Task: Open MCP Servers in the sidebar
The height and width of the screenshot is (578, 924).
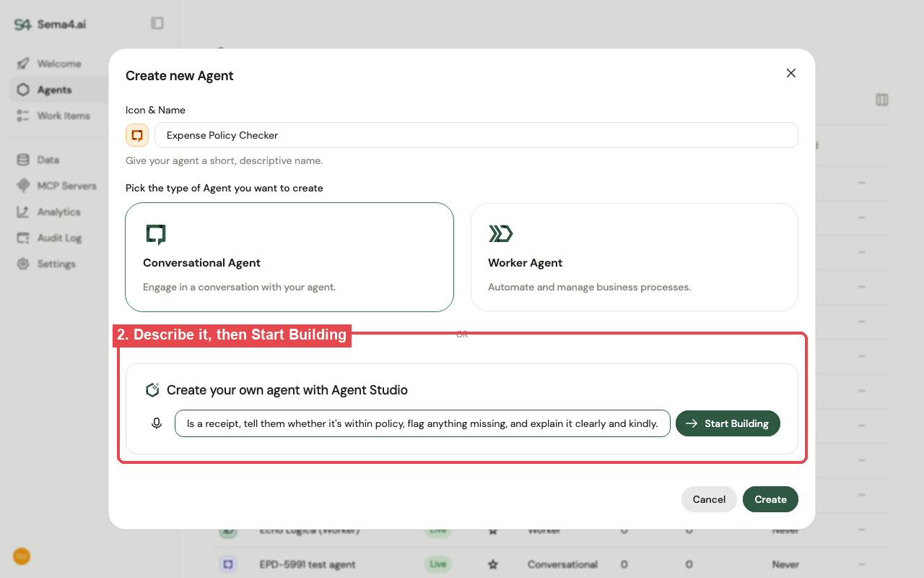Action: [58, 186]
